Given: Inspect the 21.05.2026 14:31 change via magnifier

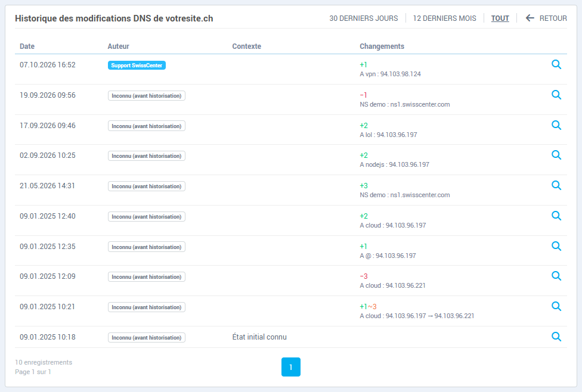Looking at the screenshot, I should point(556,185).
